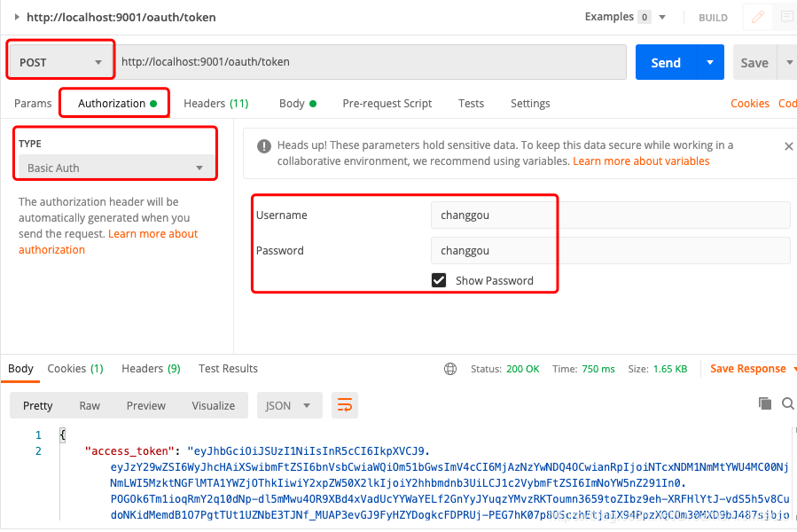The width and height of the screenshot is (797, 532).
Task: Click the 200 OK status value
Action: click(x=522, y=369)
